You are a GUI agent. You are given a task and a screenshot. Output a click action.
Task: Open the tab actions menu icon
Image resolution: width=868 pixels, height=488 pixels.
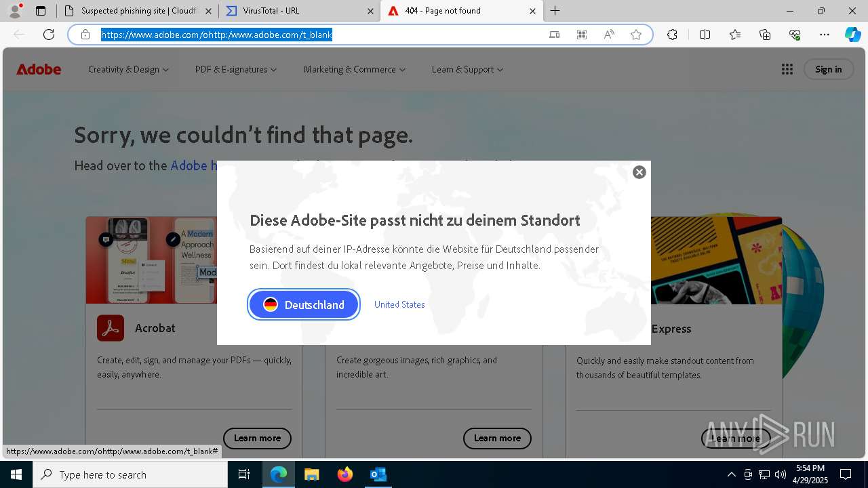(x=41, y=11)
